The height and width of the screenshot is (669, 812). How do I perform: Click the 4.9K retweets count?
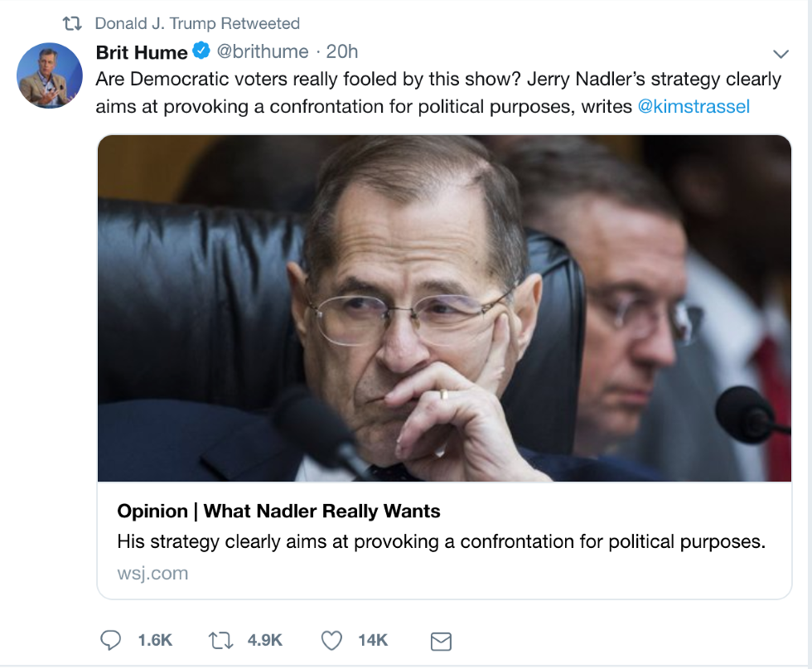(x=265, y=640)
